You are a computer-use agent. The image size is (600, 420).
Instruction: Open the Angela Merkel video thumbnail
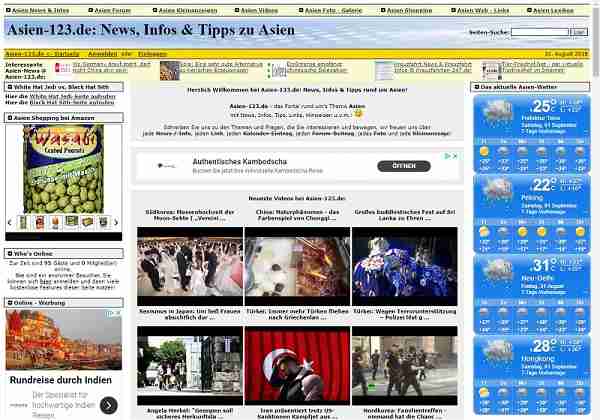point(190,366)
